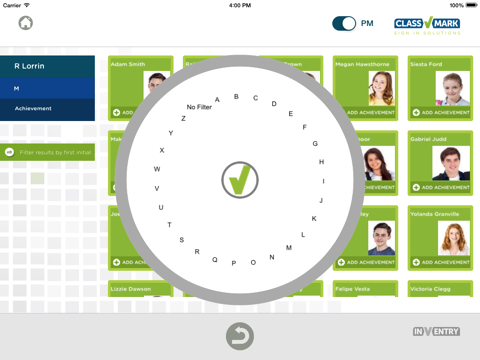Open the Felipe Vesta student card
This screenshot has width=480, height=360.
(365, 289)
